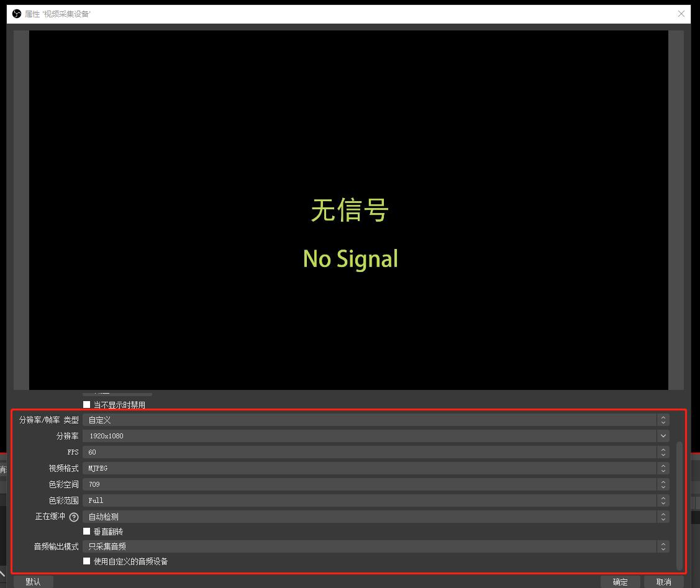The width and height of the screenshot is (700, 588).
Task: Click the FPS field stepper arrows
Action: point(663,452)
